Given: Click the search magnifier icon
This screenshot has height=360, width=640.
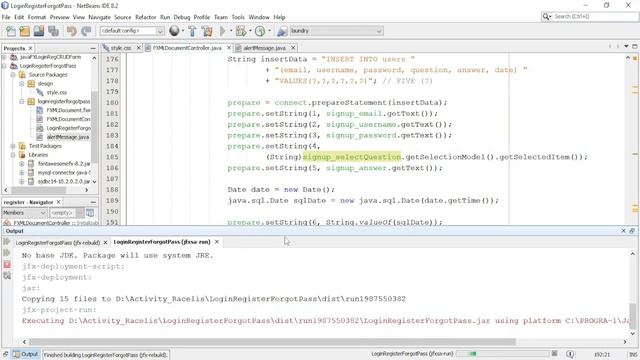Looking at the screenshot, I should click(x=546, y=17).
